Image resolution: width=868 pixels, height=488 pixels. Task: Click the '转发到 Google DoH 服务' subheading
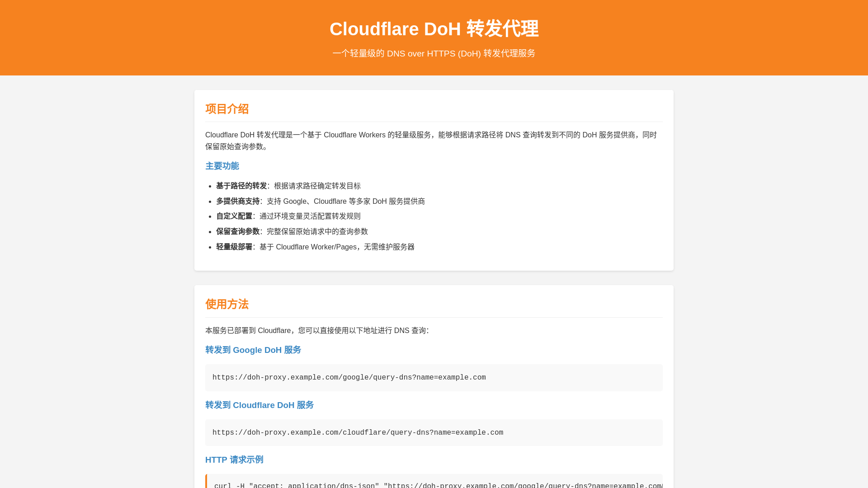click(253, 350)
